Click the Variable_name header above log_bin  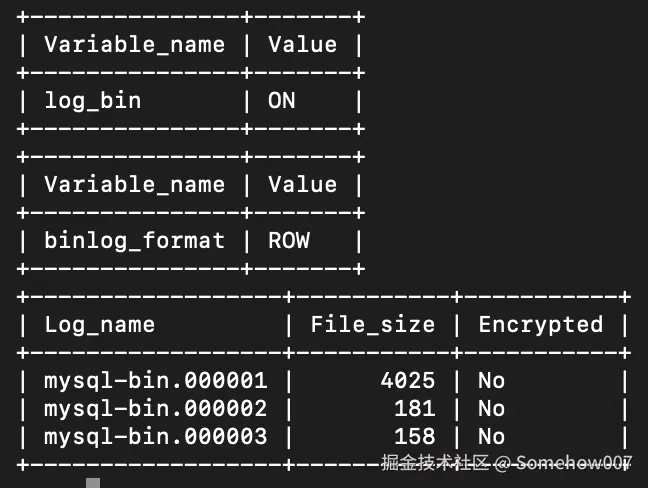(134, 45)
